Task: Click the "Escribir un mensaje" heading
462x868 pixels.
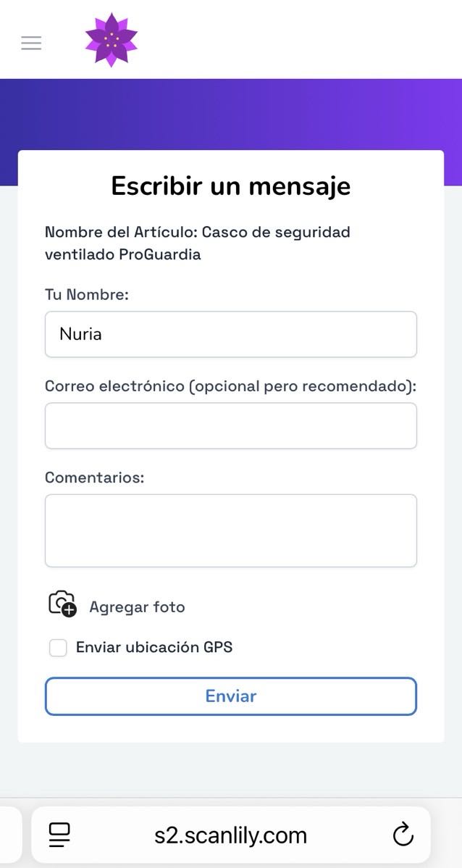Action: [230, 186]
